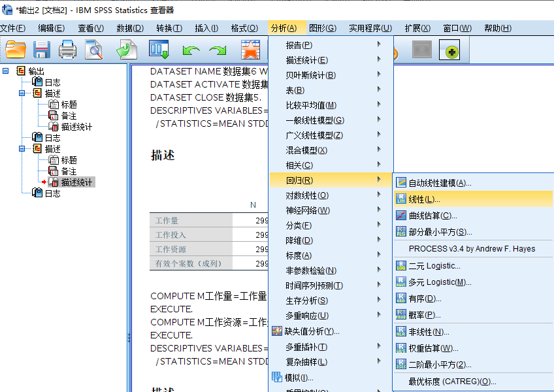554x392 pixels.
Task: Expand 相关(C) submenu
Action: tap(331, 165)
